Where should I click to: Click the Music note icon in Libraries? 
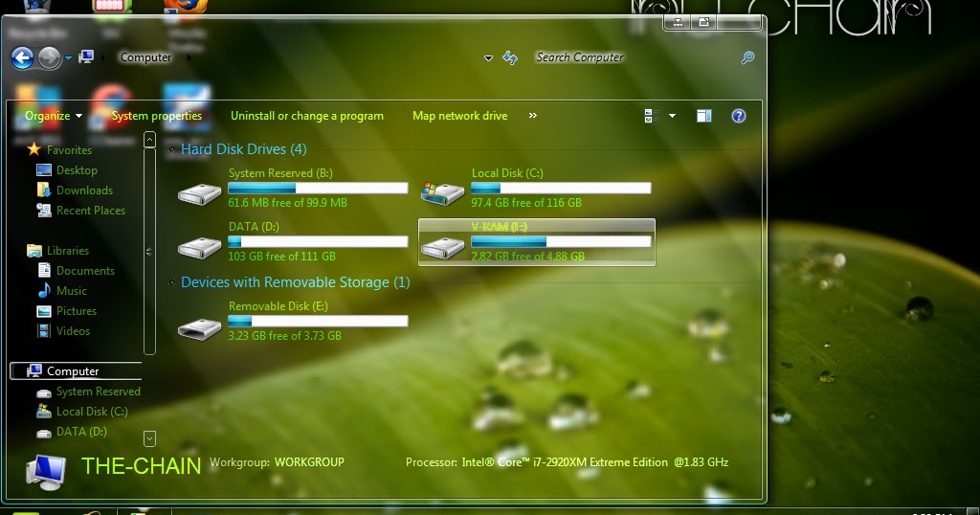pos(44,291)
